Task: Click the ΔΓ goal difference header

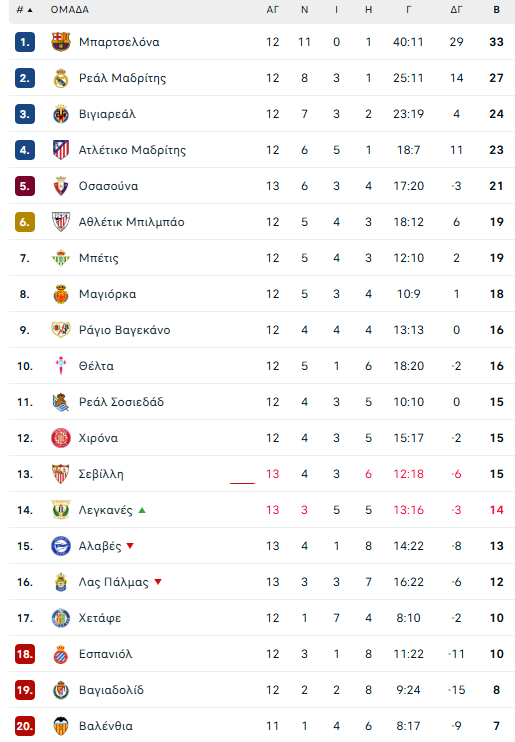Action: pyautogui.click(x=456, y=9)
